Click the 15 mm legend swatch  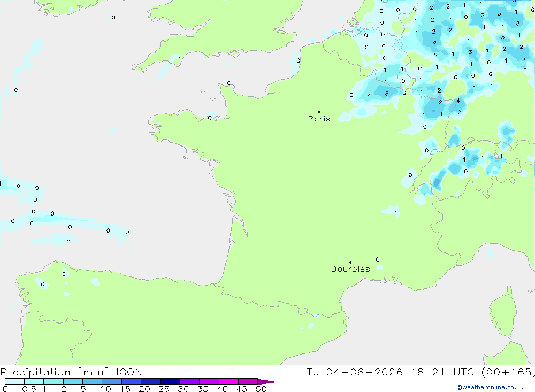point(132,381)
